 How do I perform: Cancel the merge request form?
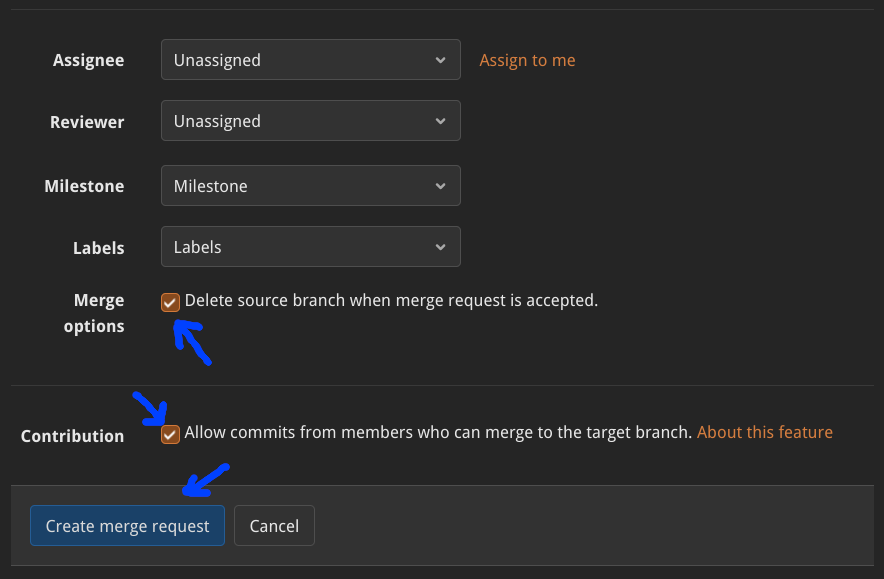(274, 526)
